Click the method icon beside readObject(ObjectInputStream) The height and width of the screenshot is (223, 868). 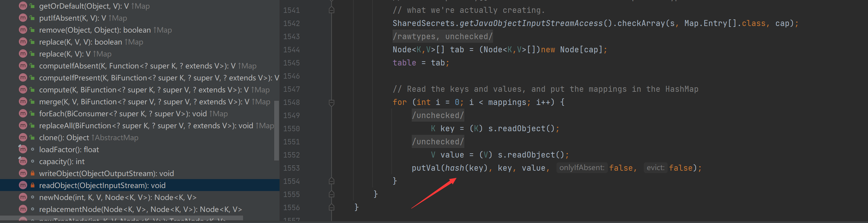(x=23, y=185)
